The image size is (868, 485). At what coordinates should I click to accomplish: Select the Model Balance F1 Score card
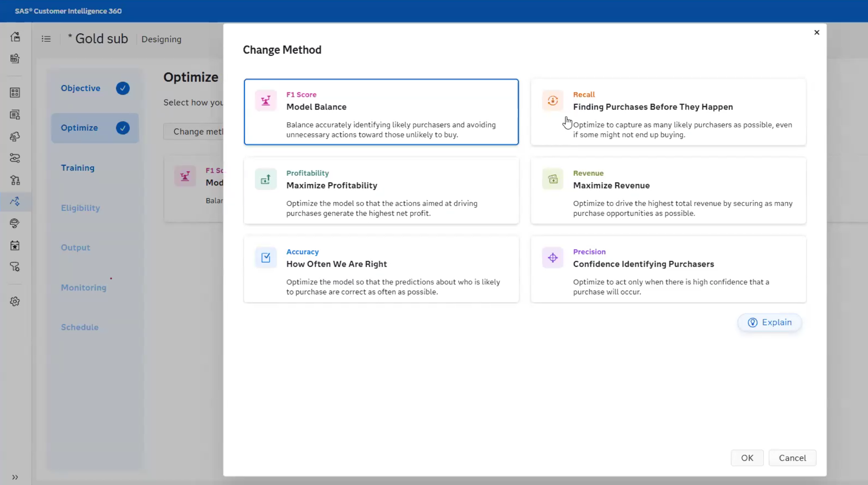tap(381, 112)
